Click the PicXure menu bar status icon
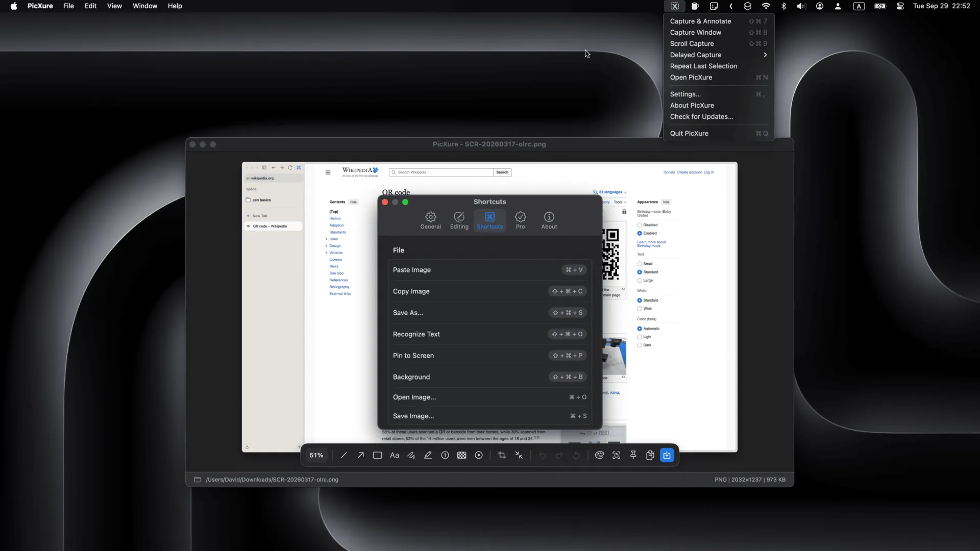980x551 pixels. point(675,6)
